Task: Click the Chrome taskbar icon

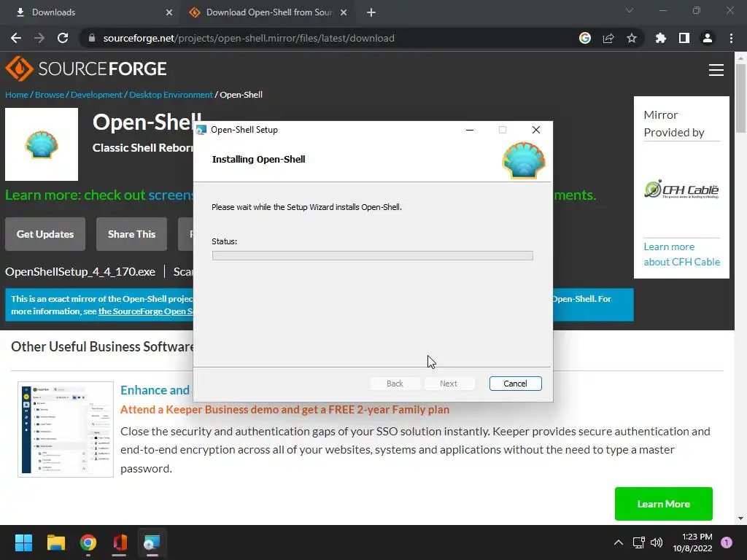Action: (88, 542)
